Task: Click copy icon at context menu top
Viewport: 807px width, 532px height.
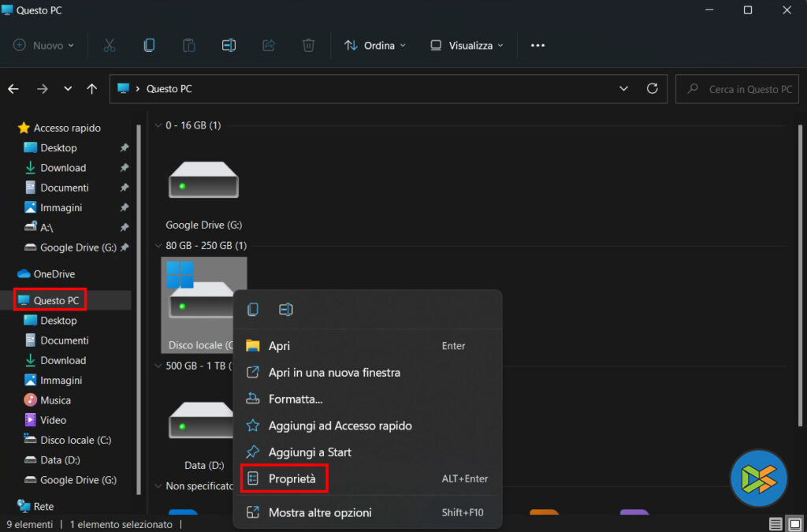Action: click(x=253, y=310)
